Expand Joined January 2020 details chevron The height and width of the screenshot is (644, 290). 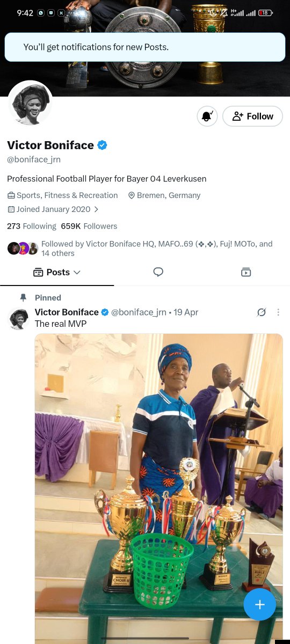coord(96,209)
